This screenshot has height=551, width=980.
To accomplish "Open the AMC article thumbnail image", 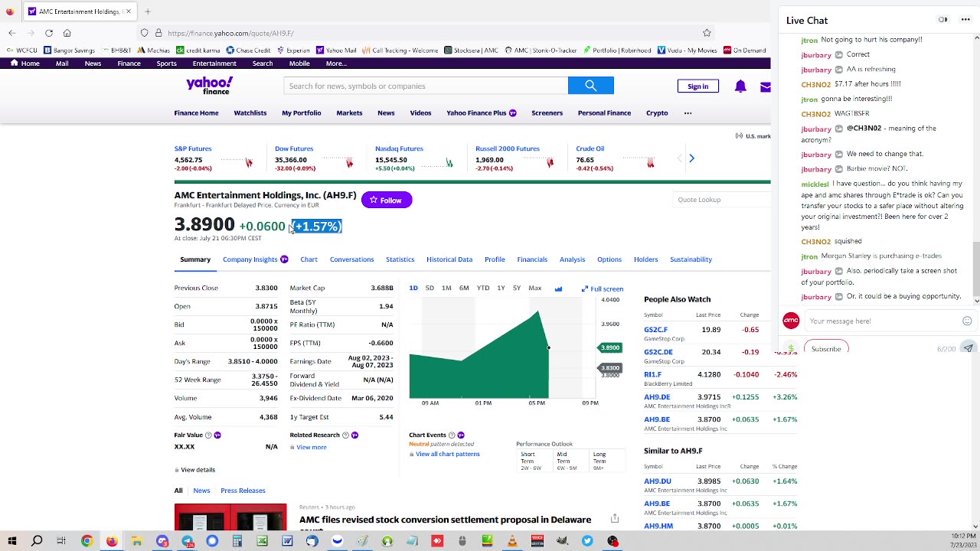I will point(230,517).
